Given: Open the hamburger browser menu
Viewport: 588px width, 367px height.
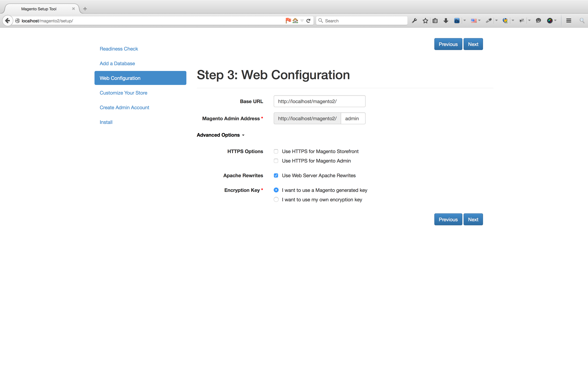Looking at the screenshot, I should (x=569, y=21).
